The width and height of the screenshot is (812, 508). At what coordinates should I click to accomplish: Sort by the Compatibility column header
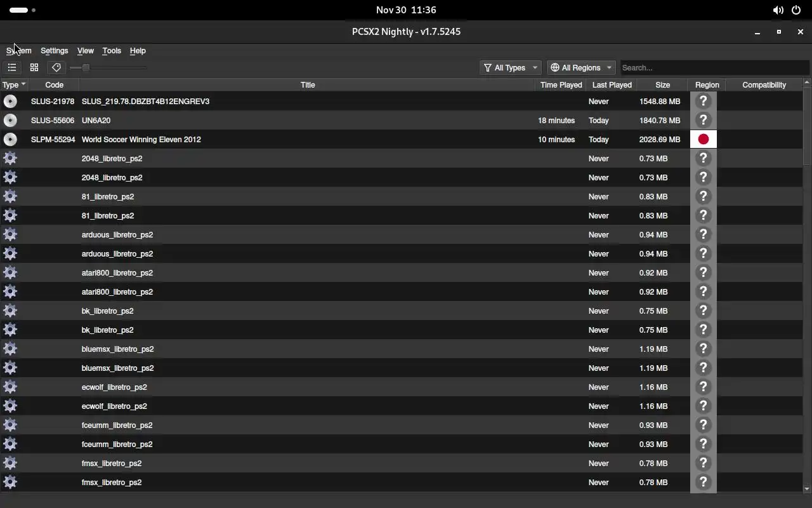pyautogui.click(x=764, y=84)
